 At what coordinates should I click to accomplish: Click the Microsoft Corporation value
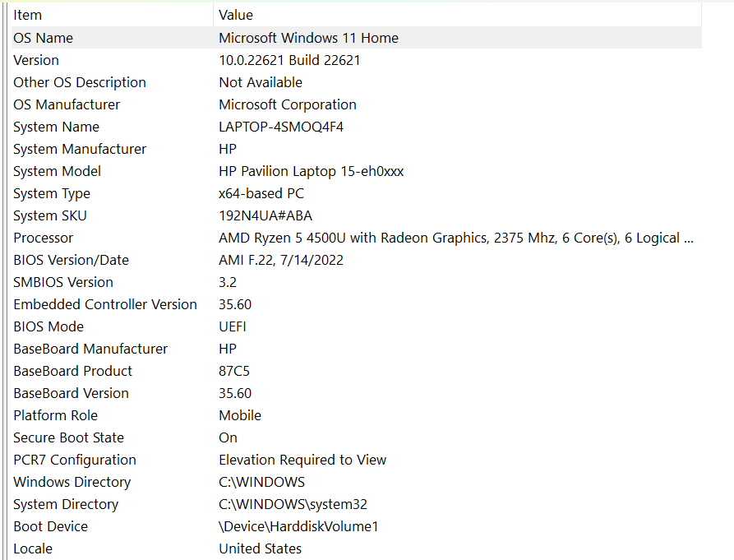pos(288,104)
